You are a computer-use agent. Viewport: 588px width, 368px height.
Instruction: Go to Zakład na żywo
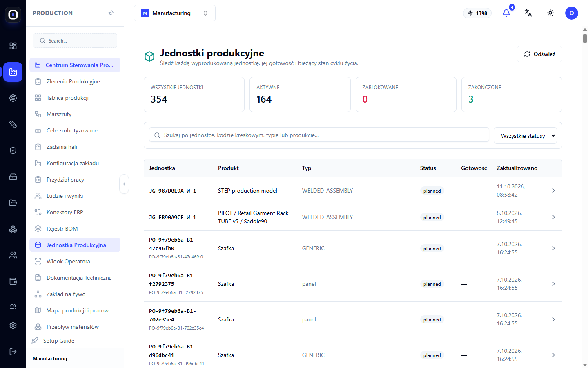(75, 294)
